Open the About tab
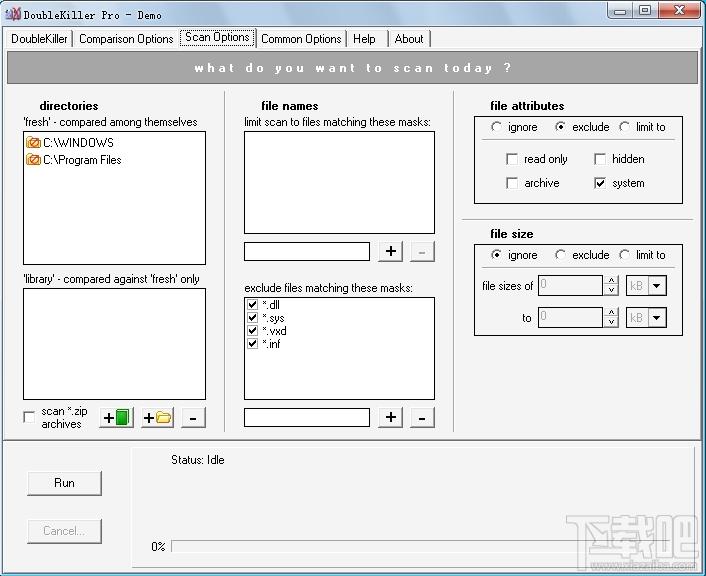706x576 pixels. (x=409, y=39)
